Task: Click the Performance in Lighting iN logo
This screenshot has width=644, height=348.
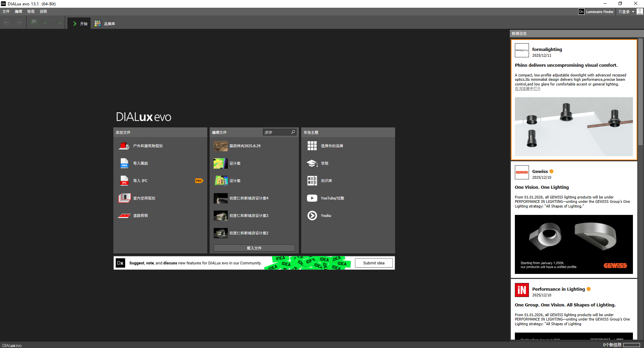Action: (522, 290)
